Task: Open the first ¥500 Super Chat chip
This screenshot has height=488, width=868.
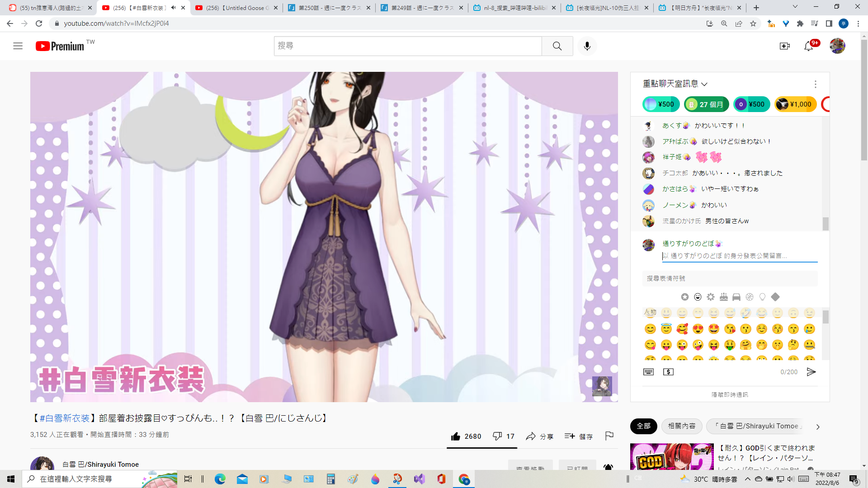Action: (x=661, y=104)
